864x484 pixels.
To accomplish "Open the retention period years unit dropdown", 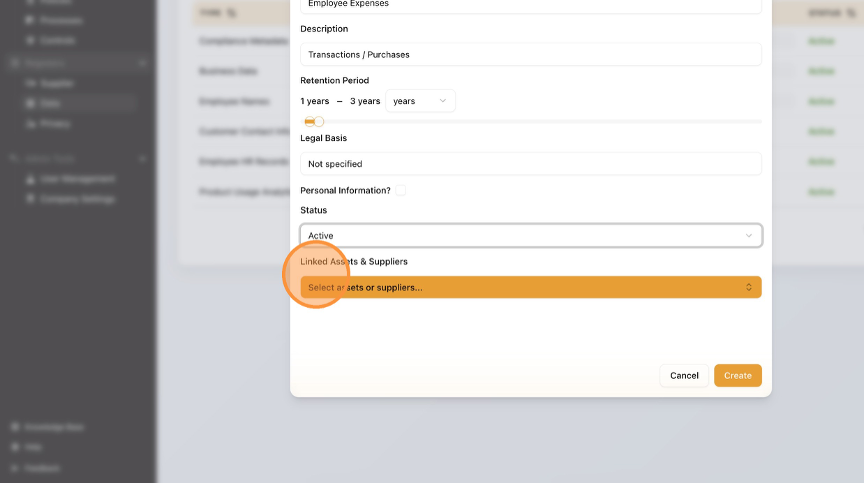I will (420, 101).
